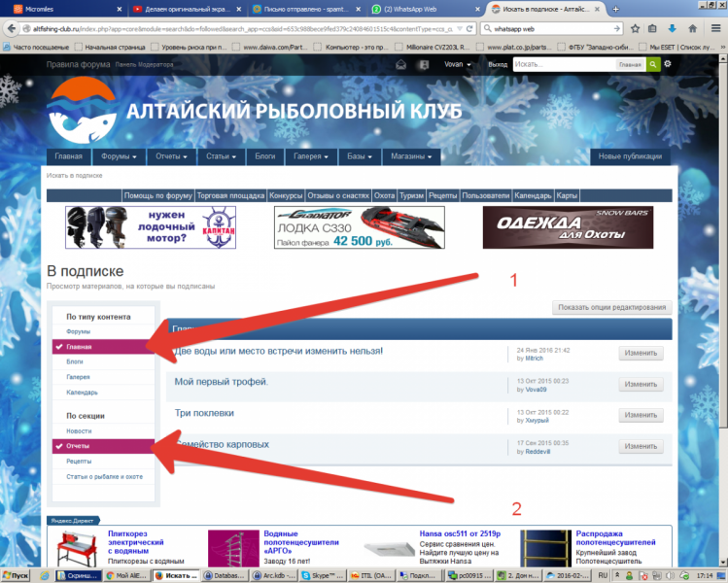Log out via Выход link
The image size is (728, 583).
498,64
